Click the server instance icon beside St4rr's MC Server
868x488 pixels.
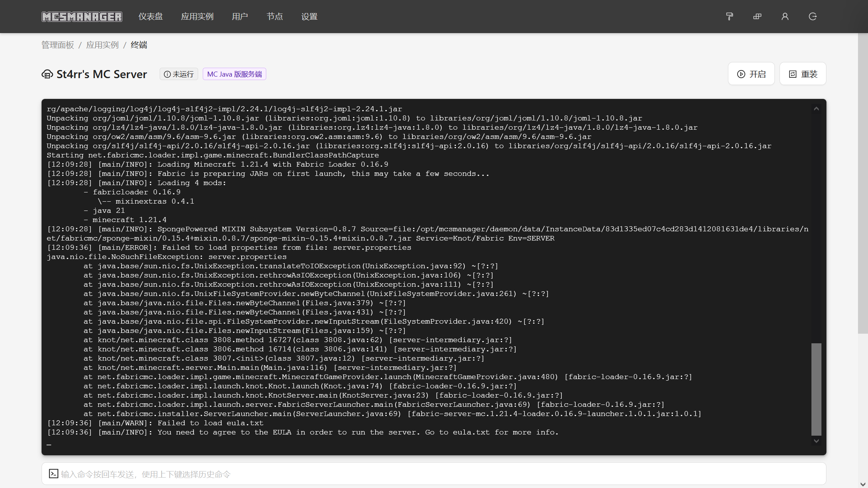click(x=47, y=74)
